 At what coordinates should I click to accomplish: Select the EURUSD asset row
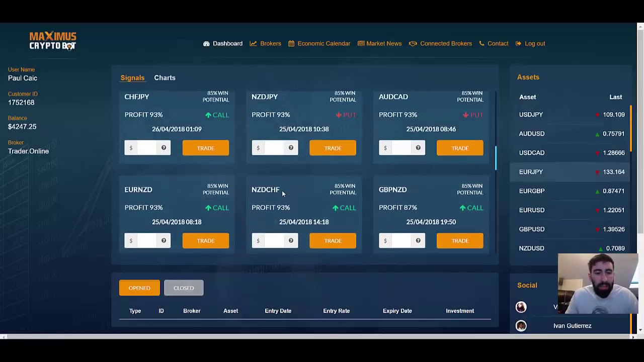(x=571, y=210)
